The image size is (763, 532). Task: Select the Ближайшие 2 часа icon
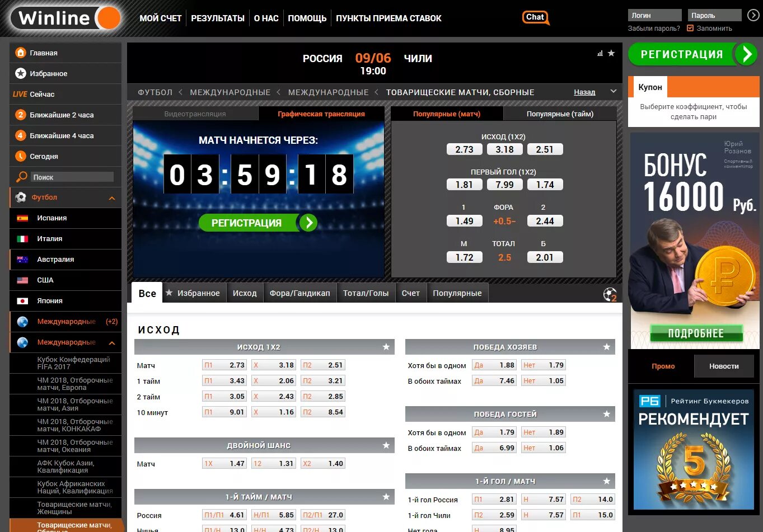[21, 115]
